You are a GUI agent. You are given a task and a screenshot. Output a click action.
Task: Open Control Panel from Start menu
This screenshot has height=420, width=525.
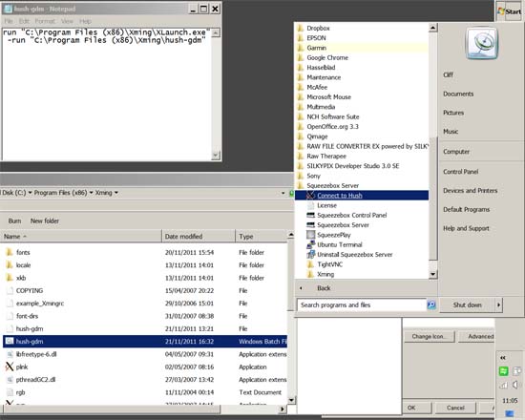[460, 172]
